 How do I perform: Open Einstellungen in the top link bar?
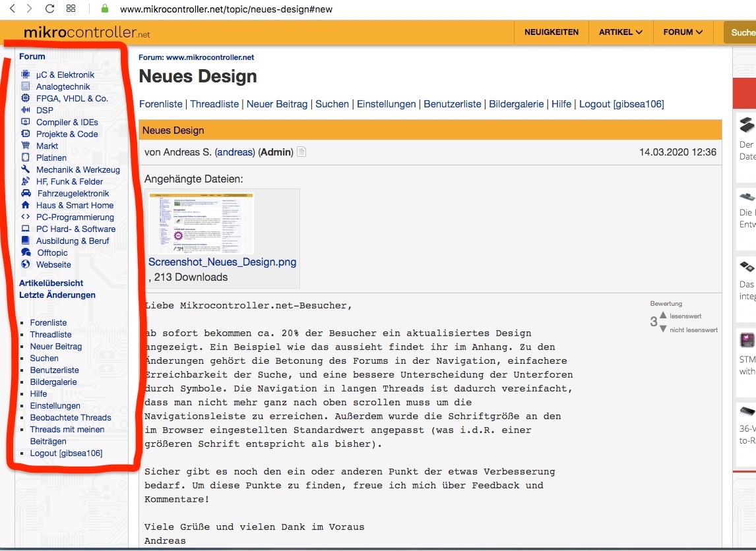pyautogui.click(x=386, y=104)
